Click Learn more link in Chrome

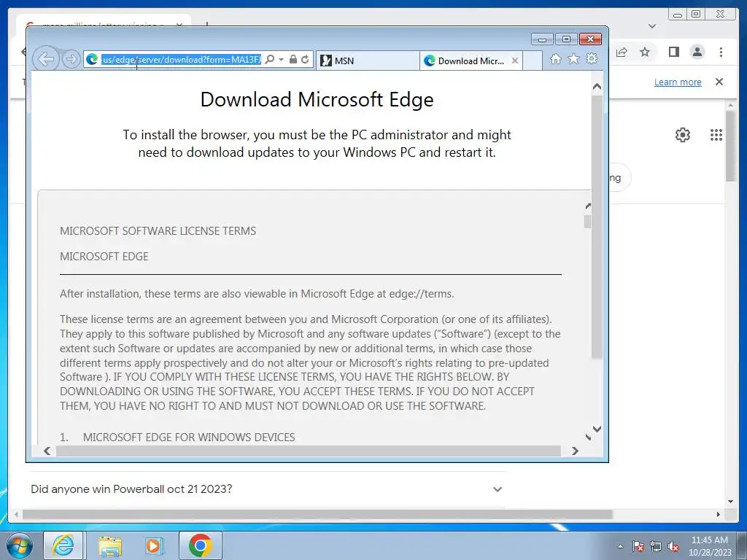point(678,82)
